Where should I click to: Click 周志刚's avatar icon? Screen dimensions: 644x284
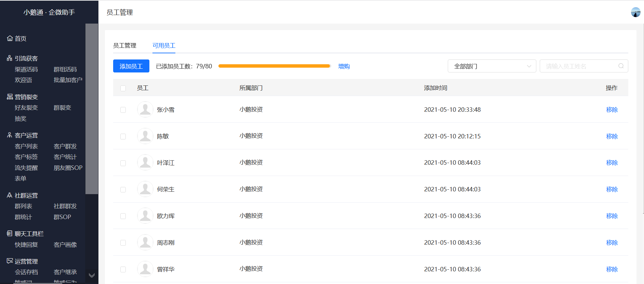(145, 242)
